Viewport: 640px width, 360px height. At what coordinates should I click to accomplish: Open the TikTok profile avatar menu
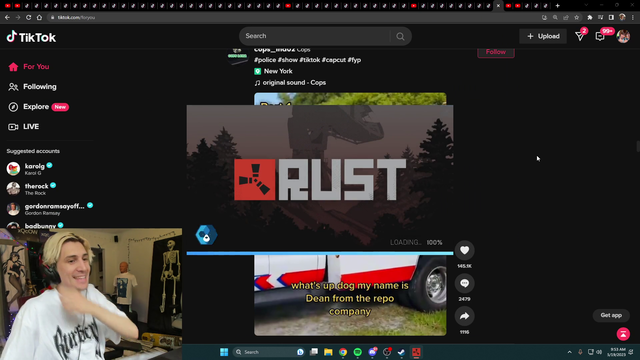point(623,36)
